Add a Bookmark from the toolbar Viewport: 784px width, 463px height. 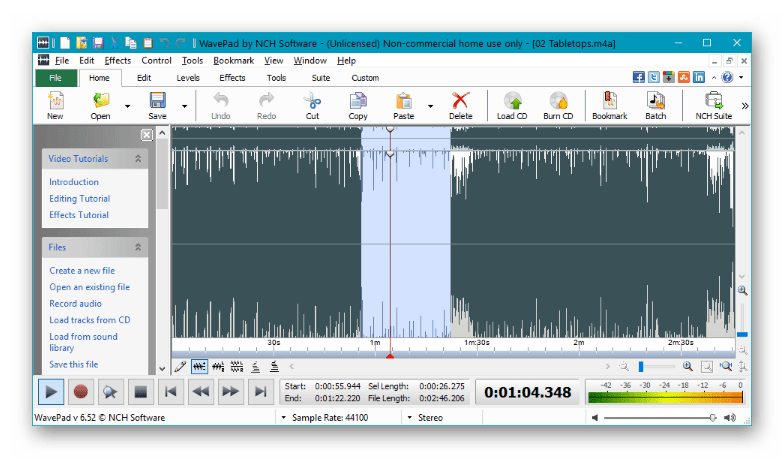(x=610, y=106)
